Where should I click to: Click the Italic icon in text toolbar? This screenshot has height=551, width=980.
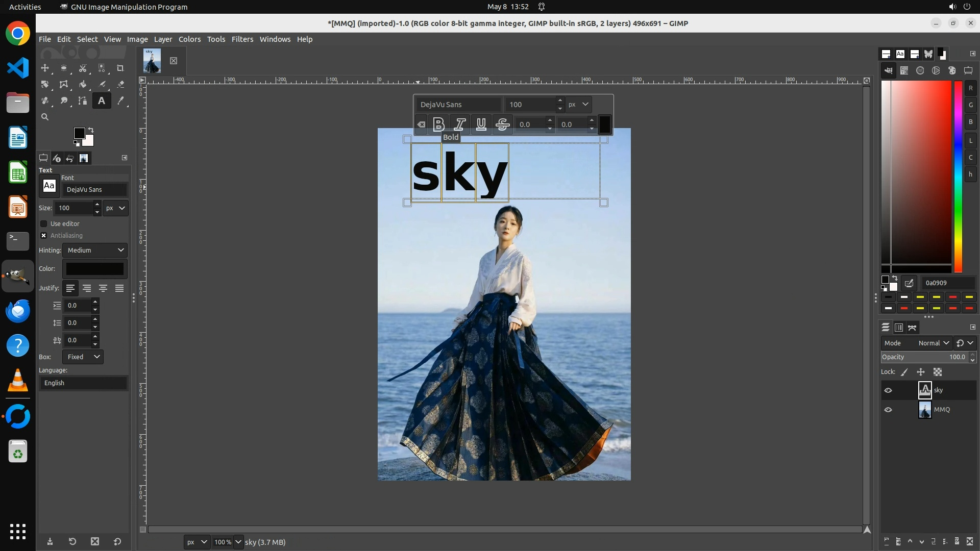460,124
